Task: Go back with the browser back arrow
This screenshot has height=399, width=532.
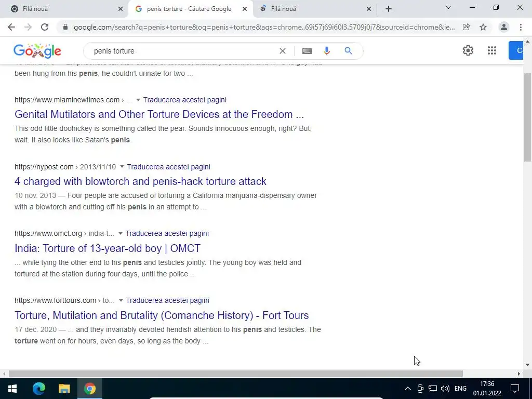Action: [11, 27]
